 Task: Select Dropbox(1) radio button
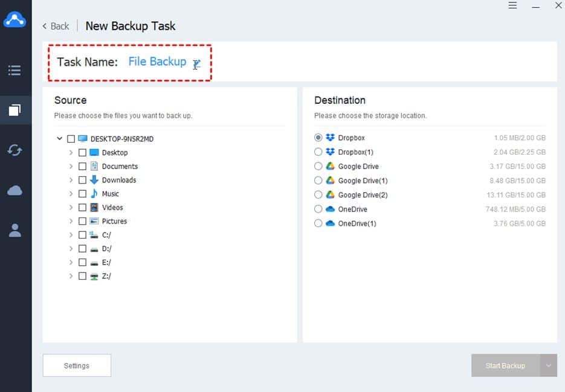pyautogui.click(x=318, y=152)
